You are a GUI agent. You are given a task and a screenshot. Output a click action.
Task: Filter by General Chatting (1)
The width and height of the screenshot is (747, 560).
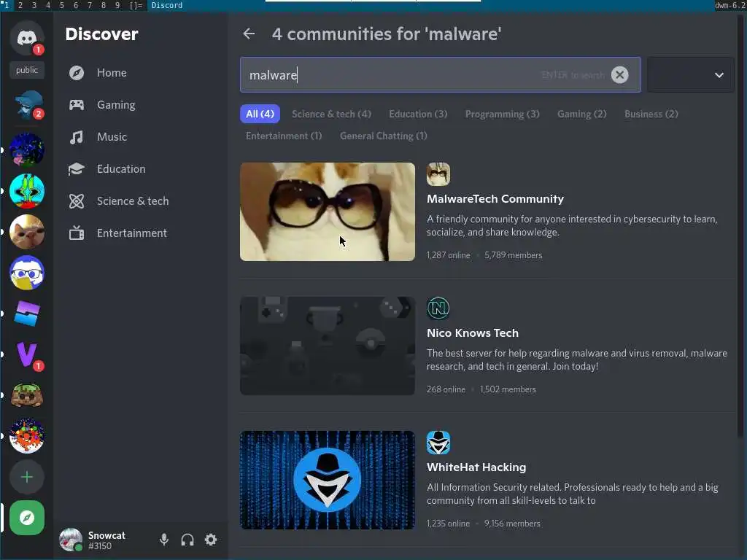(384, 136)
